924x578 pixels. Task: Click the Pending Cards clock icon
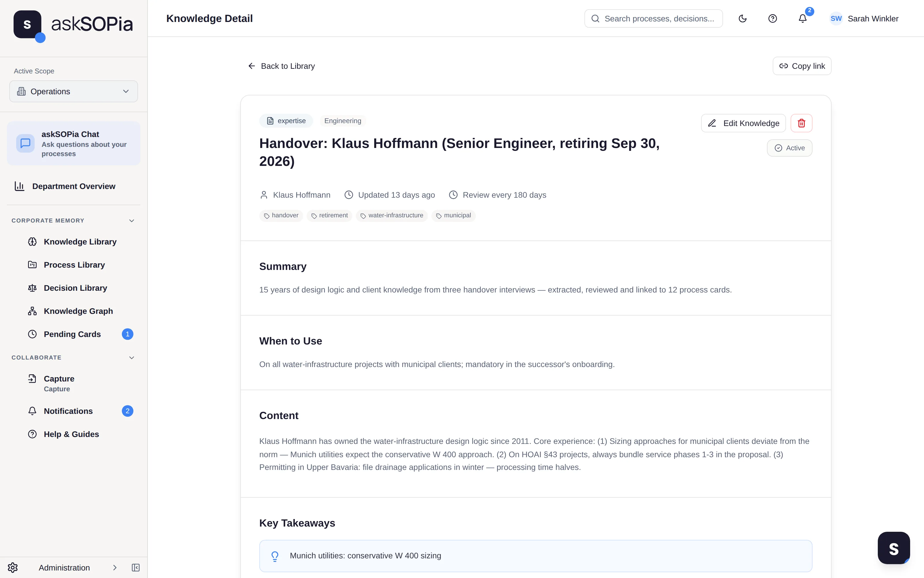pos(32,334)
